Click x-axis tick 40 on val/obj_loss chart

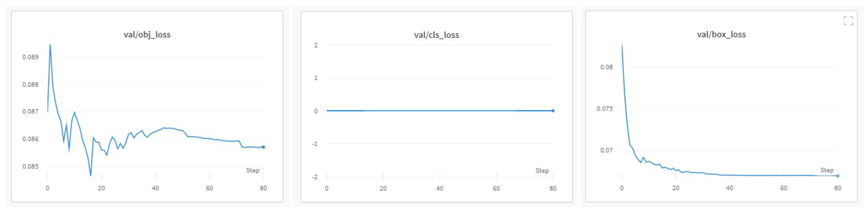[x=155, y=188]
